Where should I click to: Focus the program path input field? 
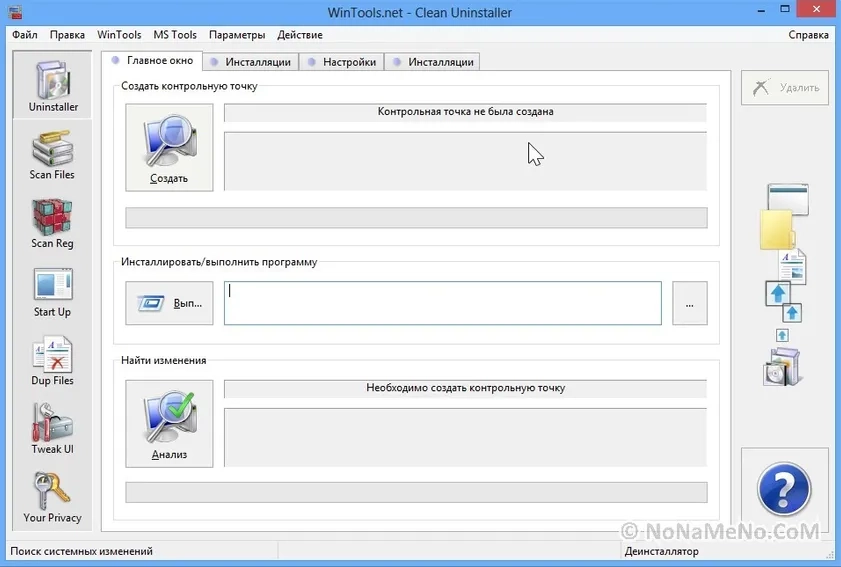(442, 303)
